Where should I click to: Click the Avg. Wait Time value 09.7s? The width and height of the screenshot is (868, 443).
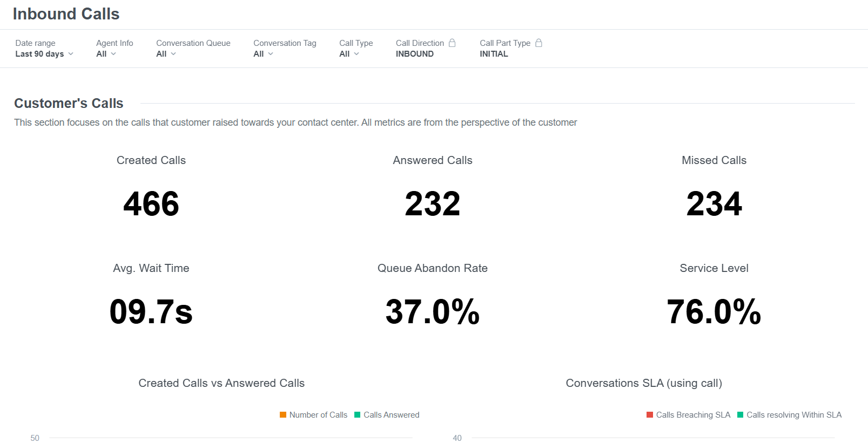pyautogui.click(x=151, y=312)
